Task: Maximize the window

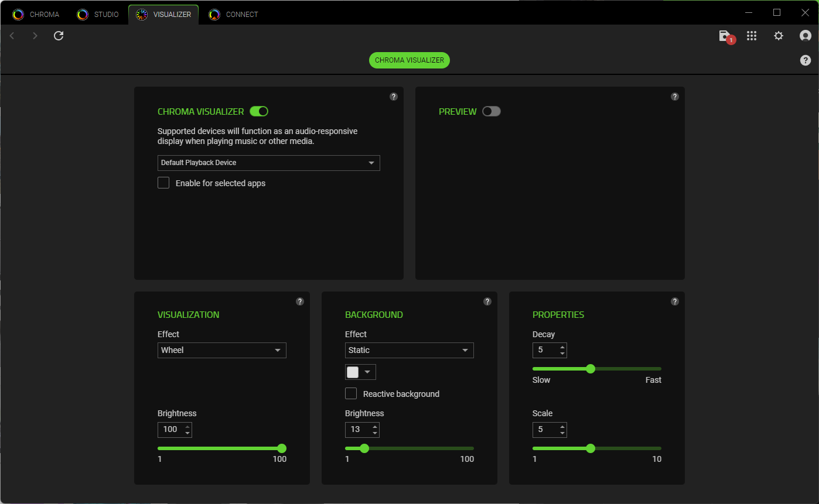Action: click(x=777, y=12)
